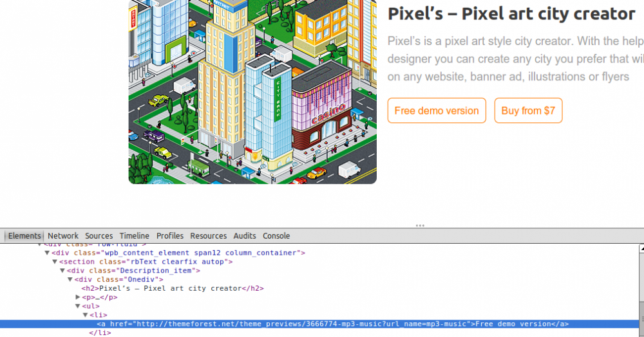Viewport: 644px width, 337px height.
Task: Click the Buy from $7 button
Action: (x=527, y=111)
